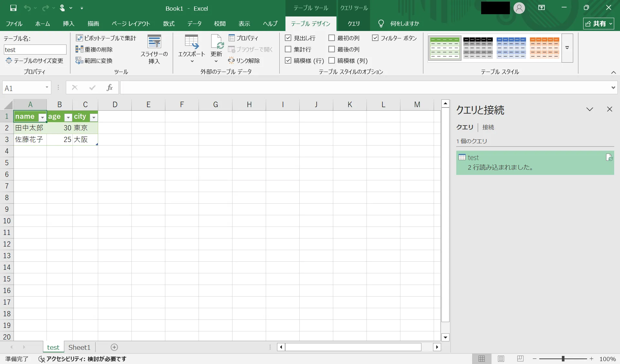Uncheck the Filter Button (フィルター ボタン) checkbox
This screenshot has width=620, height=364.
[x=375, y=38]
